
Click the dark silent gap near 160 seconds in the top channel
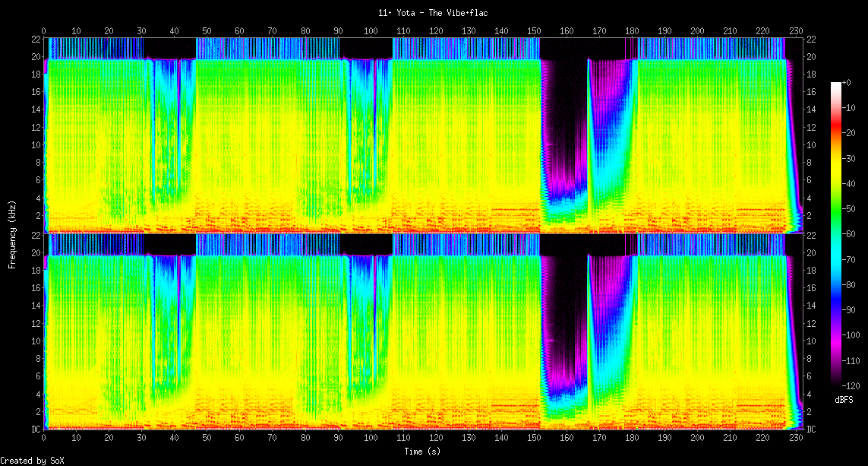coord(563,114)
